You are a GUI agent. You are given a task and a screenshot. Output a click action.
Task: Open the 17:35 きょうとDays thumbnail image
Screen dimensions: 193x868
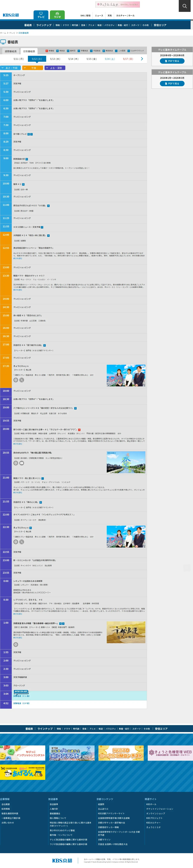tap(126, 375)
